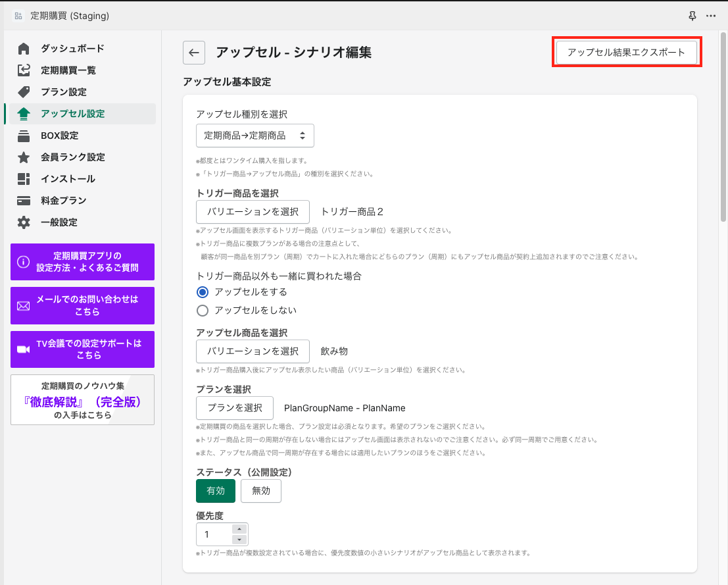
Task: Open the three-dot more options menu
Action: tap(711, 15)
